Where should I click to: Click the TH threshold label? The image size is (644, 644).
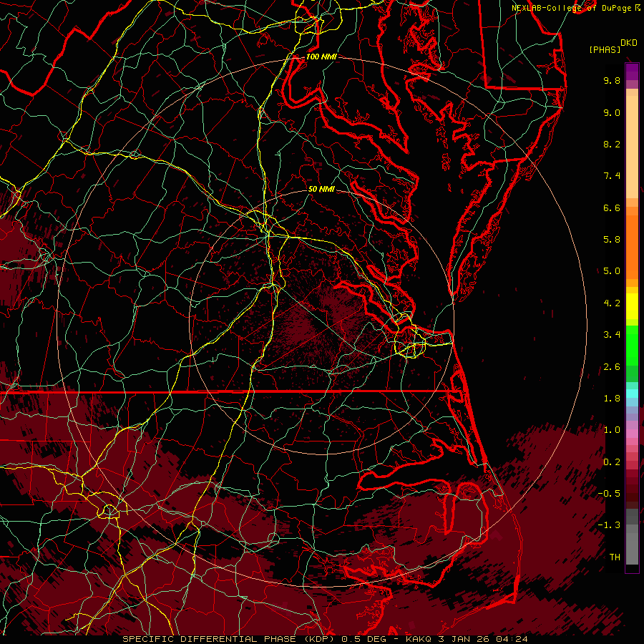(615, 557)
